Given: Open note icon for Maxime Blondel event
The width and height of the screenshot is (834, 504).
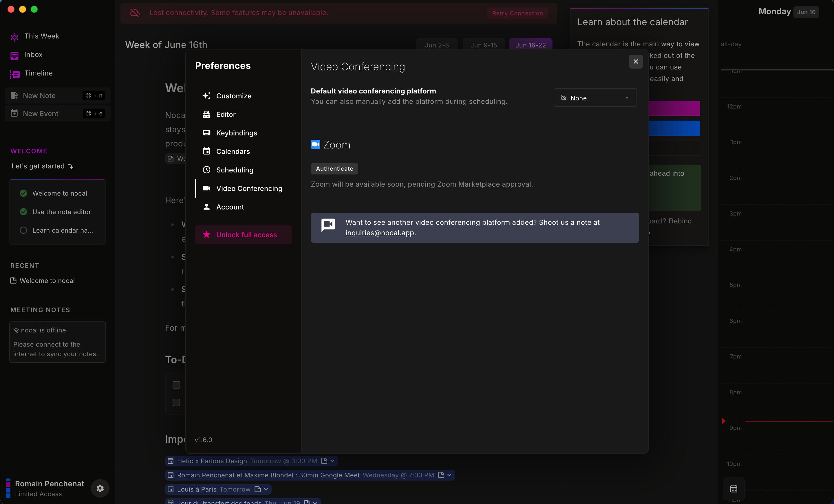Looking at the screenshot, I should (x=441, y=475).
